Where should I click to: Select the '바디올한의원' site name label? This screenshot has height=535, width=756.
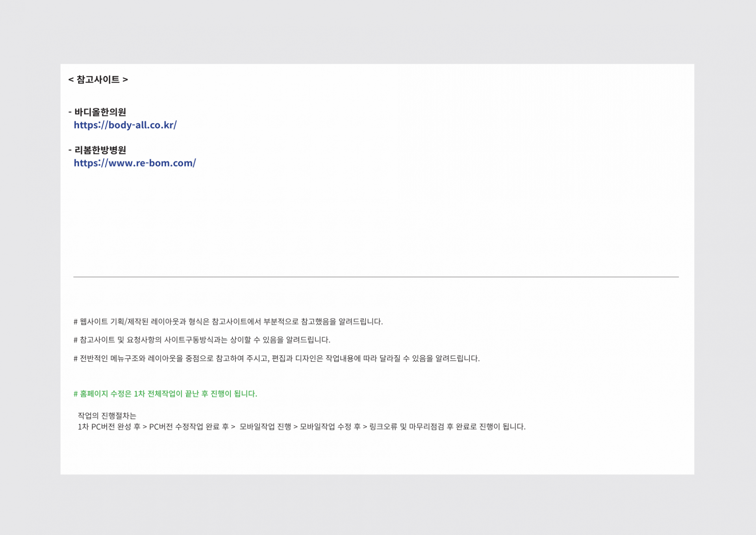point(100,112)
